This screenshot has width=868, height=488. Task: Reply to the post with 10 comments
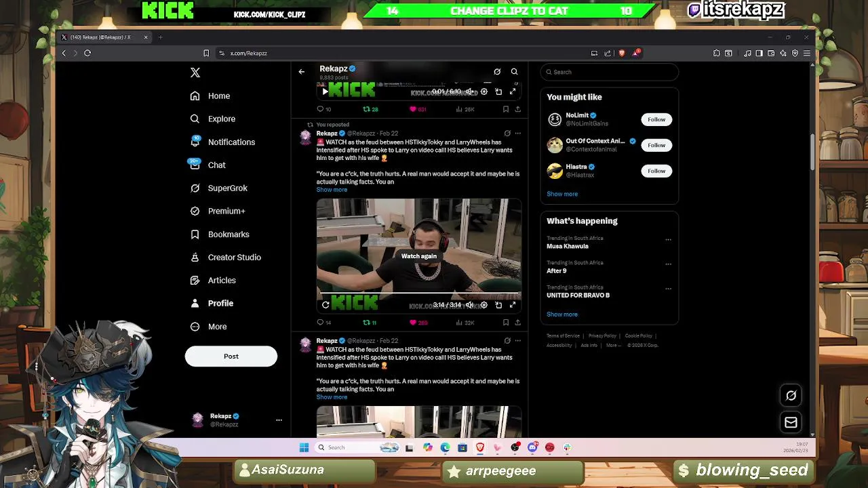click(x=324, y=109)
